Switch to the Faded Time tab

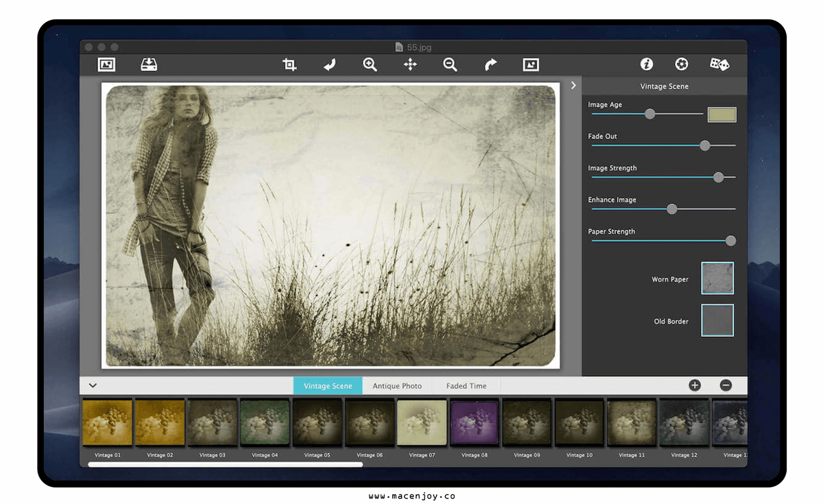tap(466, 385)
